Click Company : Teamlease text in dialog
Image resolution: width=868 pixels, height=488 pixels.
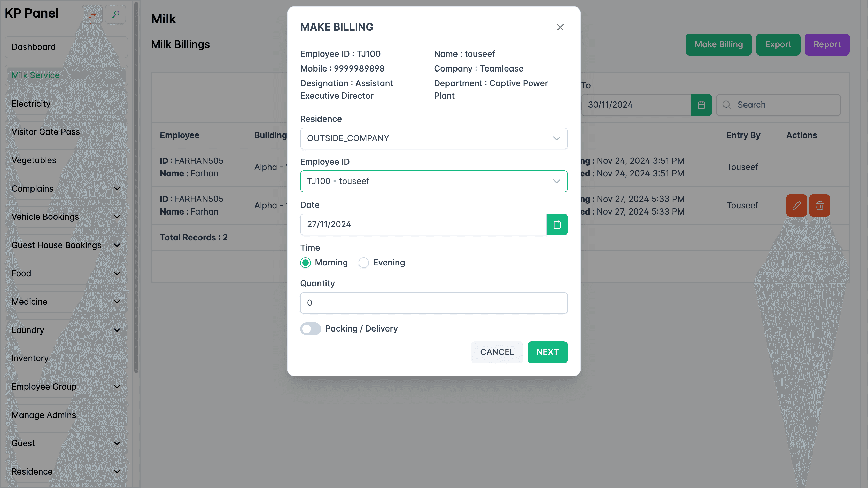[x=478, y=68]
